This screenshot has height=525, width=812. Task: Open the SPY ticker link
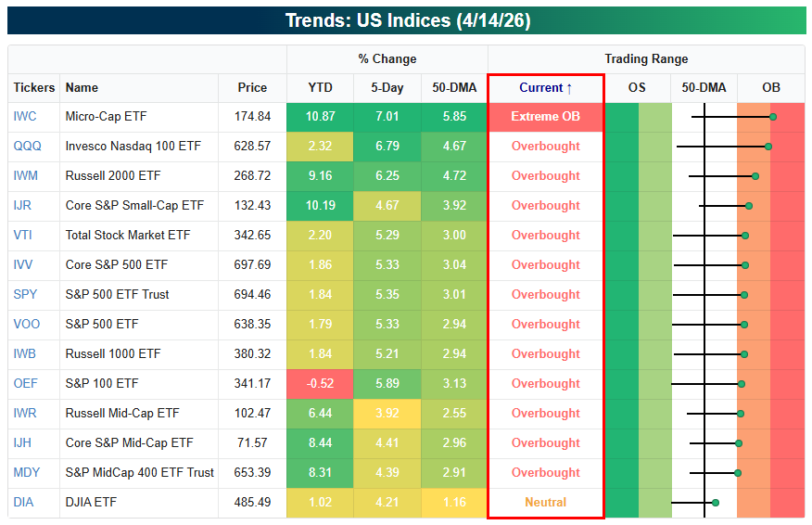25,294
